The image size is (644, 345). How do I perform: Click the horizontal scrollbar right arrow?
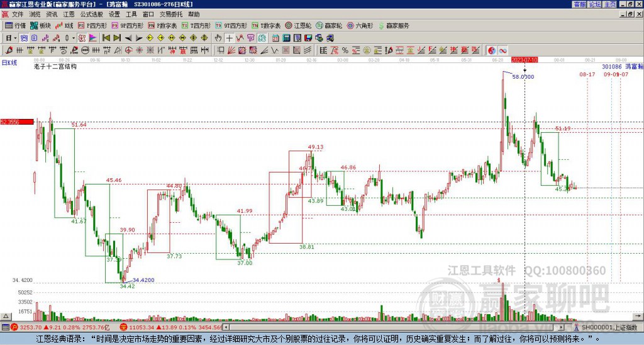pos(562,327)
